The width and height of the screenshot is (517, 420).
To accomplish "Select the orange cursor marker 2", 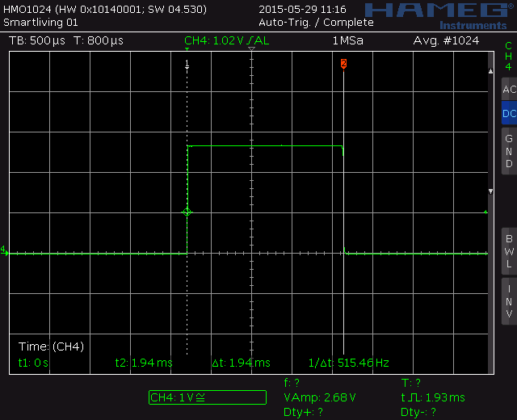I will (343, 63).
